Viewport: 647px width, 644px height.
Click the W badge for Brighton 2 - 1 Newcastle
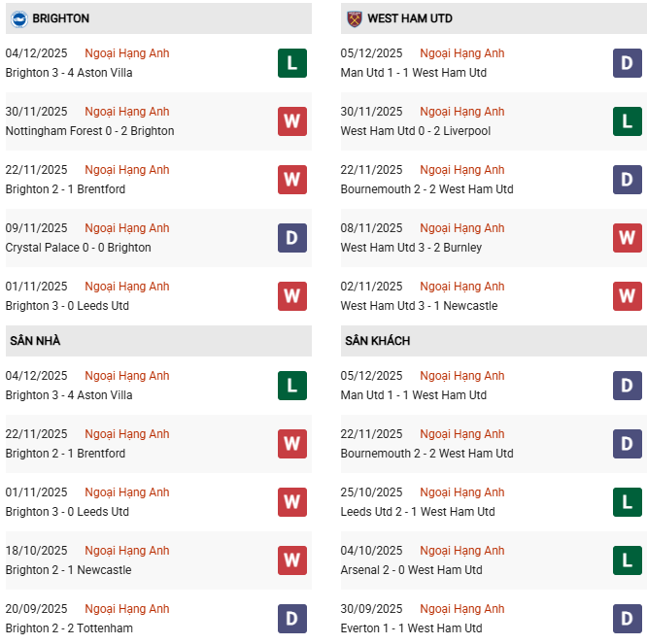click(x=292, y=560)
